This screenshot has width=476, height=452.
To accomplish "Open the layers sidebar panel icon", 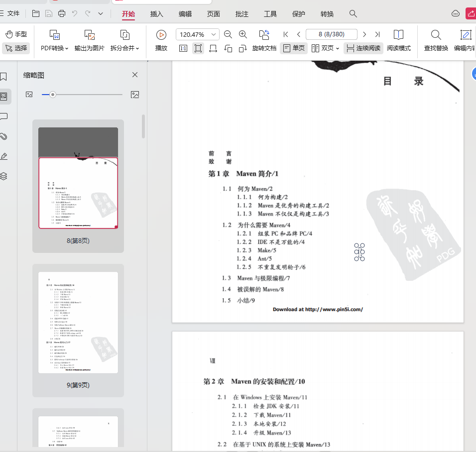I will pyautogui.click(x=4, y=176).
